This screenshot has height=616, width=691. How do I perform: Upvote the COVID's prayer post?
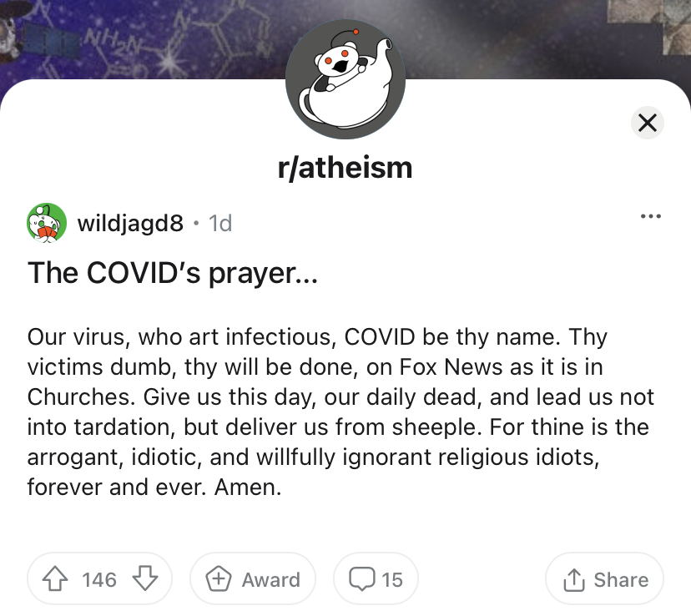coord(55,579)
